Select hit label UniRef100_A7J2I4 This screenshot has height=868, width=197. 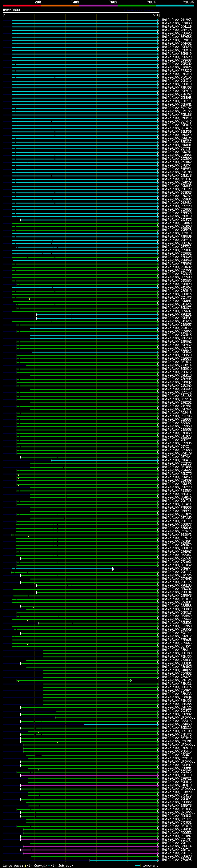[177, 365]
